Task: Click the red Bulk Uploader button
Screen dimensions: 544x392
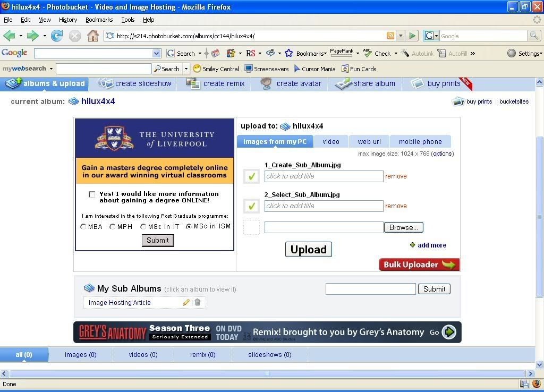Action: pyautogui.click(x=419, y=265)
